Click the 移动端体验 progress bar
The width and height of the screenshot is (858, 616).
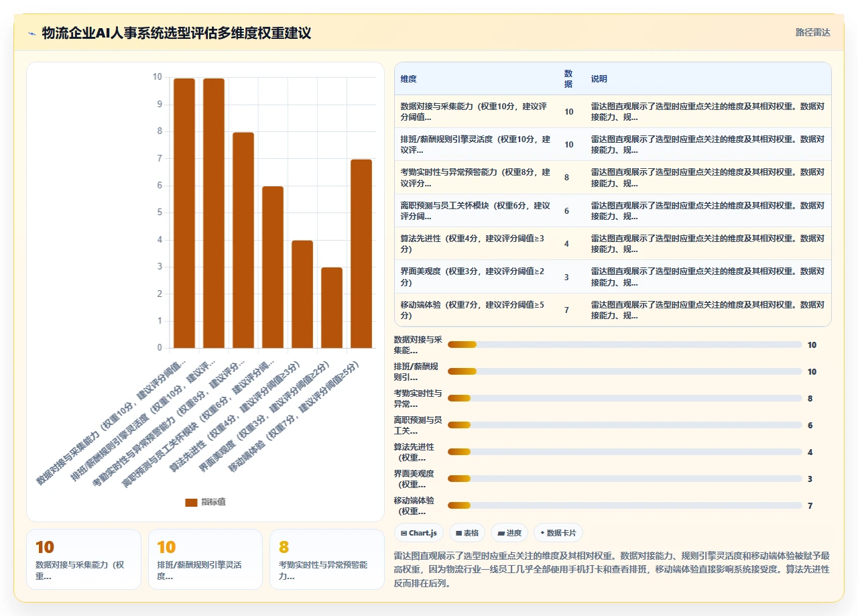625,505
